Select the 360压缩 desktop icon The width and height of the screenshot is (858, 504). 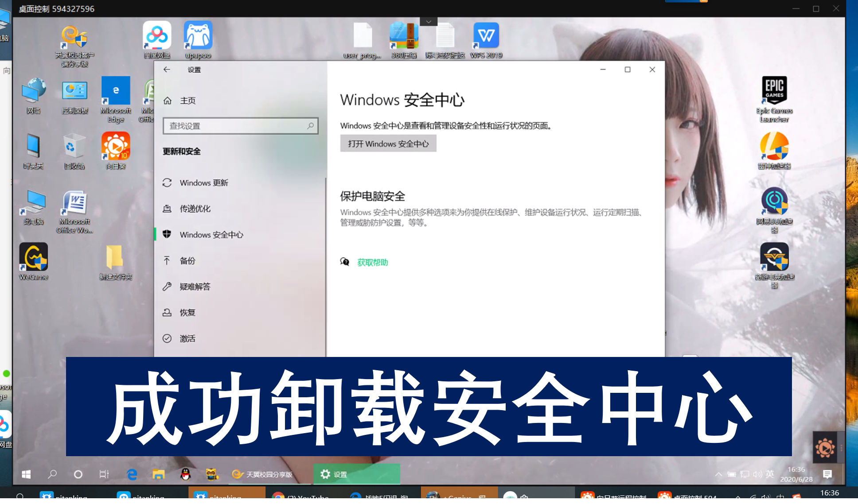tap(404, 40)
